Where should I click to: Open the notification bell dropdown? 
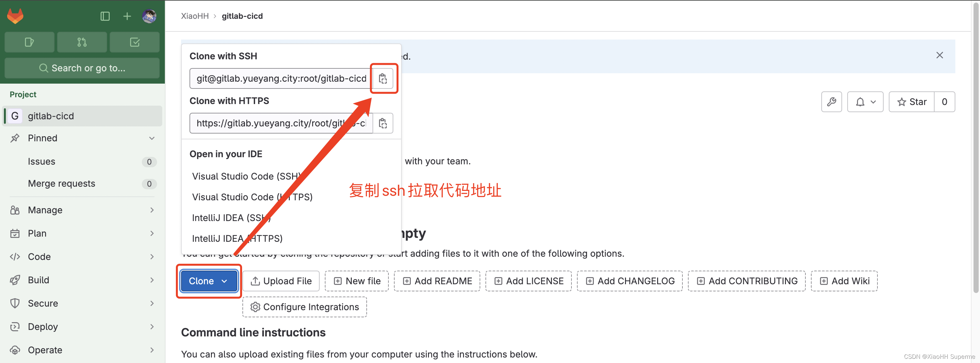coord(865,102)
